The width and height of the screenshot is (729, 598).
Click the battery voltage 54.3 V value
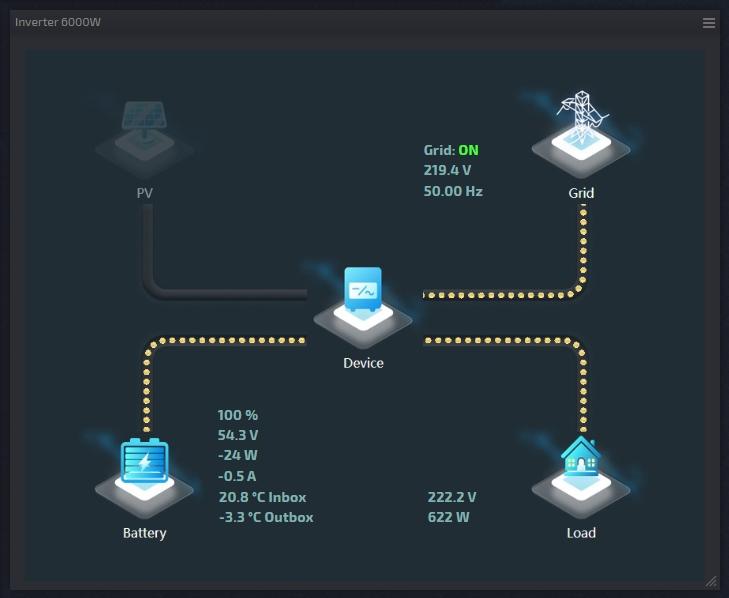click(238, 435)
